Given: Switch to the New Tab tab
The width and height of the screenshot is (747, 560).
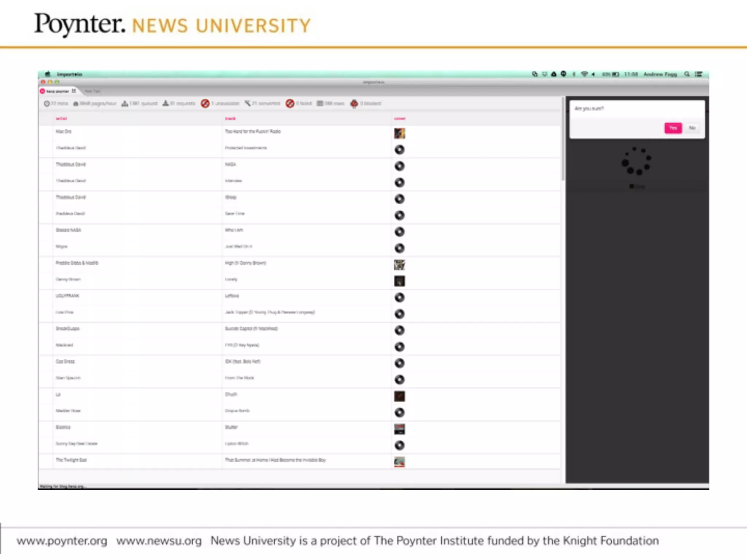Looking at the screenshot, I should pyautogui.click(x=92, y=91).
